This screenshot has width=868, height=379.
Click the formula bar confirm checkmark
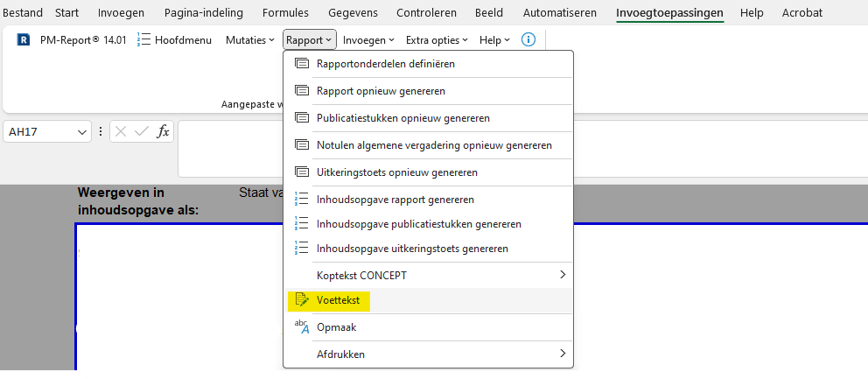point(143,132)
